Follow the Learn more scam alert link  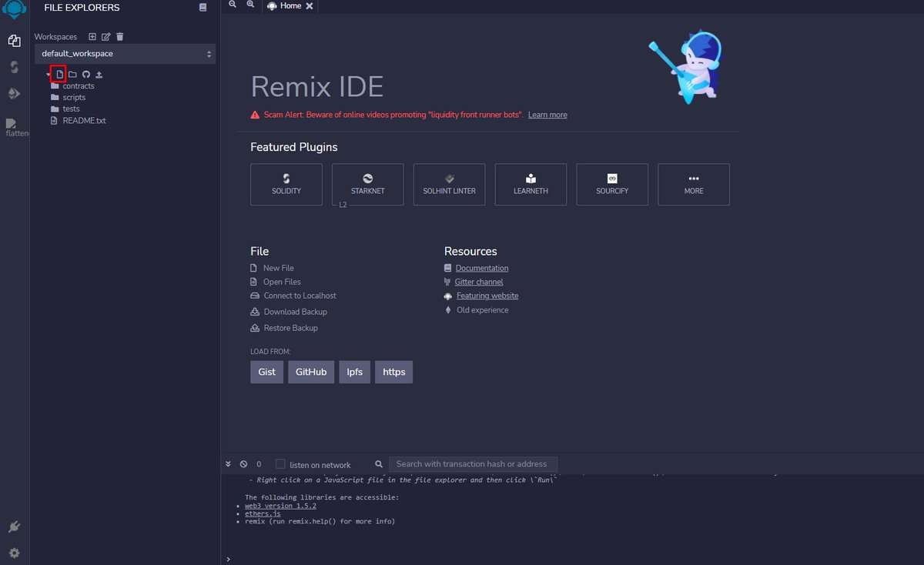coord(547,115)
